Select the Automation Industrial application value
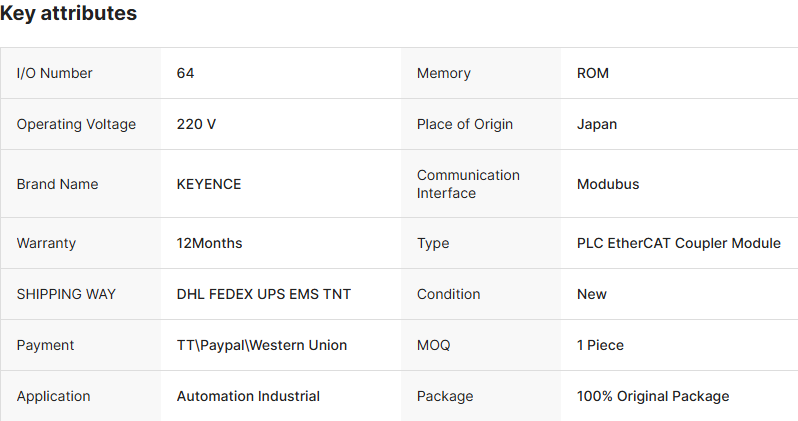The height and width of the screenshot is (421, 798). tap(248, 396)
